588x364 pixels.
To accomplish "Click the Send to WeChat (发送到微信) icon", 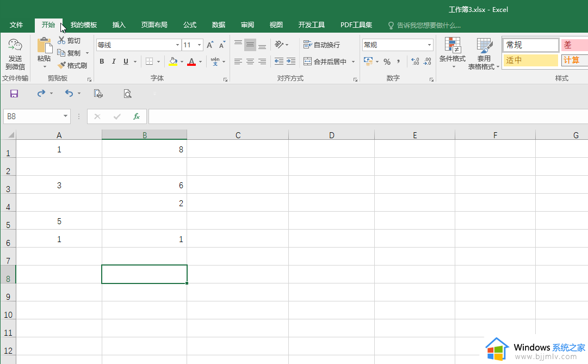I will [15, 46].
